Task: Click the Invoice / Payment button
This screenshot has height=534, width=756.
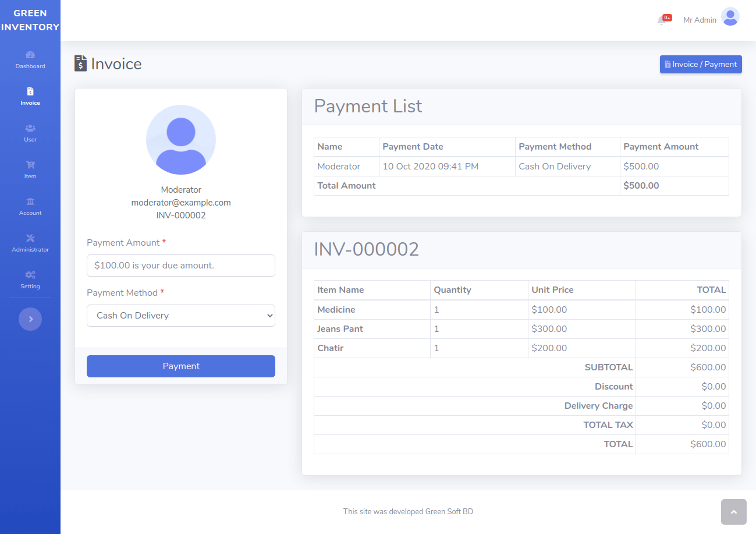Action: point(701,64)
